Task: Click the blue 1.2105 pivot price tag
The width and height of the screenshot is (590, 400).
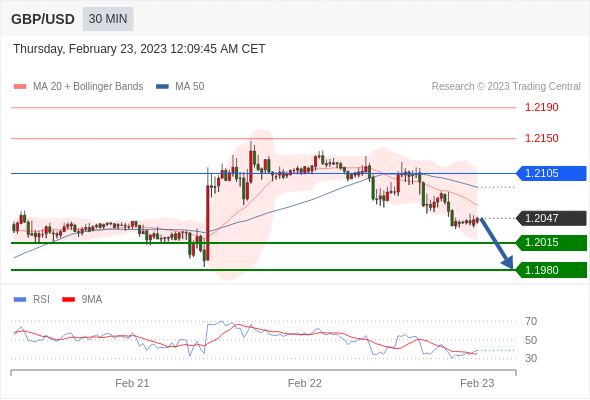Action: click(x=551, y=173)
